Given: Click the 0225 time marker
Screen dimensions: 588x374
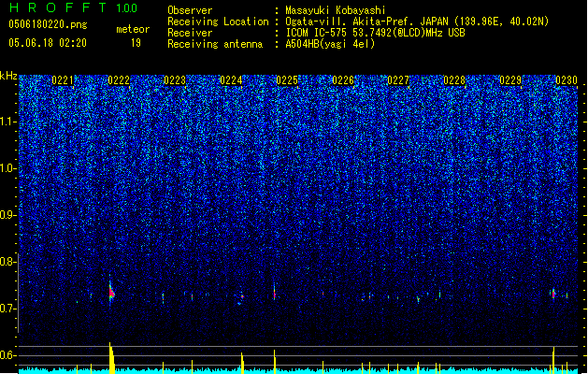Looking at the screenshot, I should (287, 80).
